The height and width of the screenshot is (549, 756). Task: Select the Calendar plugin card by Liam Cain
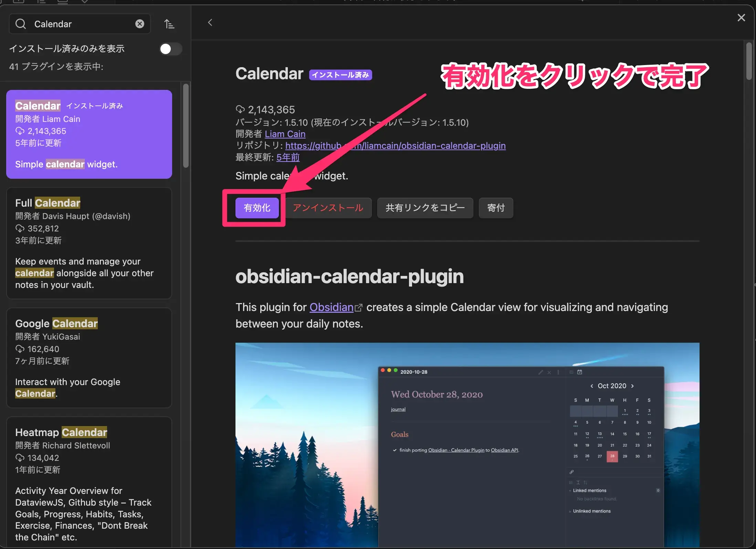point(89,134)
